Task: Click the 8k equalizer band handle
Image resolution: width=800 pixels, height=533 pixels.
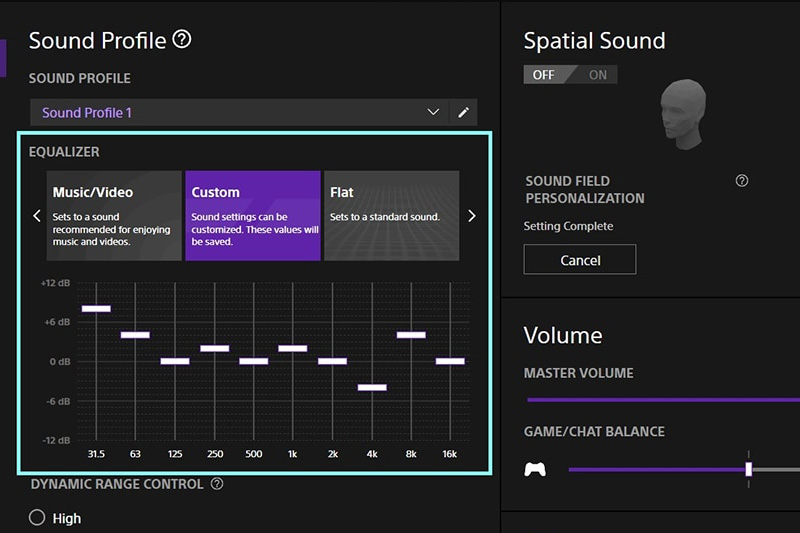Action: [x=411, y=335]
